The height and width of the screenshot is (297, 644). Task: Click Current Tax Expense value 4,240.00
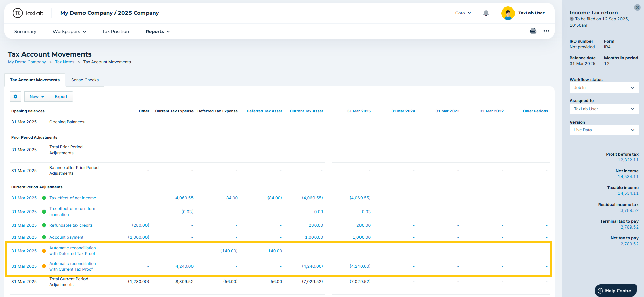[x=184, y=266]
